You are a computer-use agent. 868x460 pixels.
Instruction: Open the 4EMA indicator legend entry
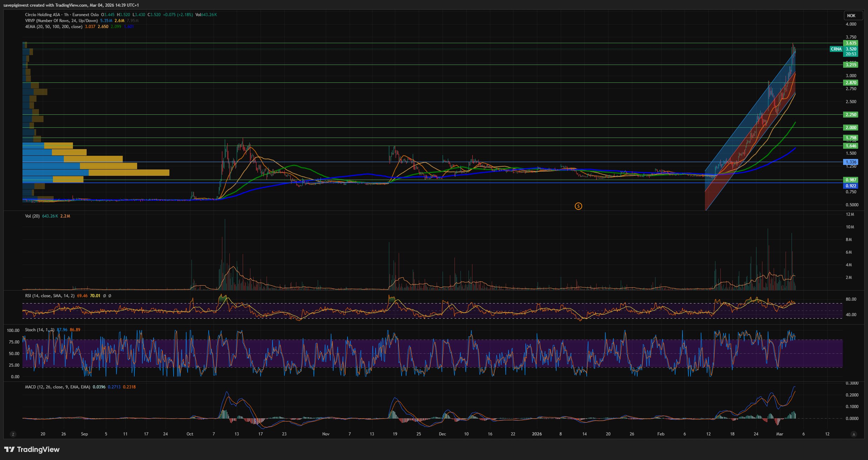[x=53, y=27]
